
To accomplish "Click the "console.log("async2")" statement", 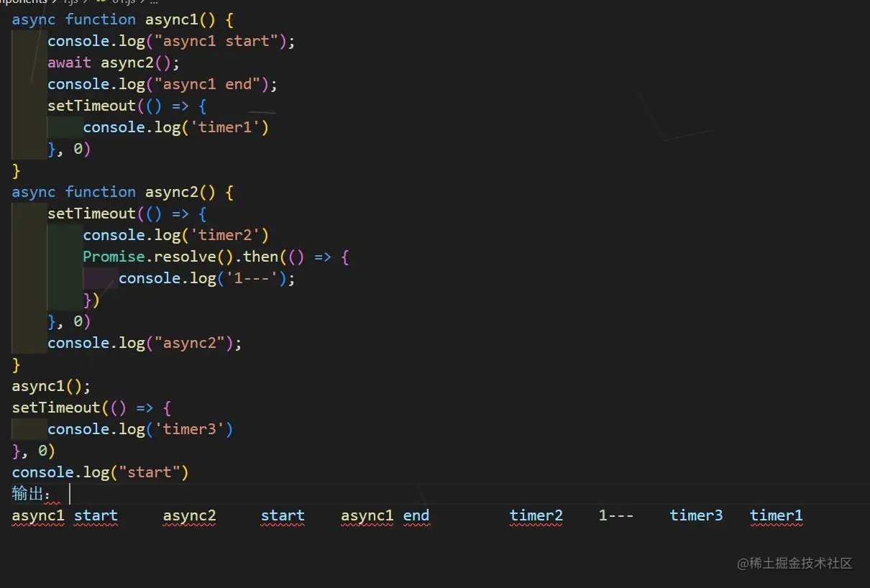I will click(x=144, y=343).
